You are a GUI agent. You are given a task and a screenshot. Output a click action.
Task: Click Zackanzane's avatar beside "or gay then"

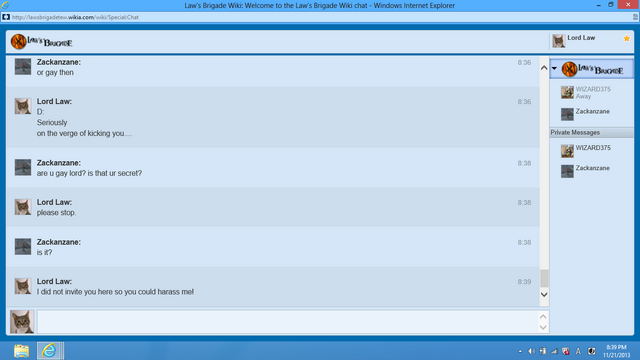tap(23, 67)
